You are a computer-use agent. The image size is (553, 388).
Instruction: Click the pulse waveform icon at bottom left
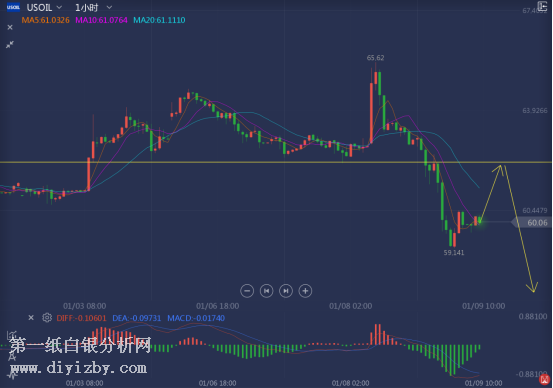(x=12, y=375)
